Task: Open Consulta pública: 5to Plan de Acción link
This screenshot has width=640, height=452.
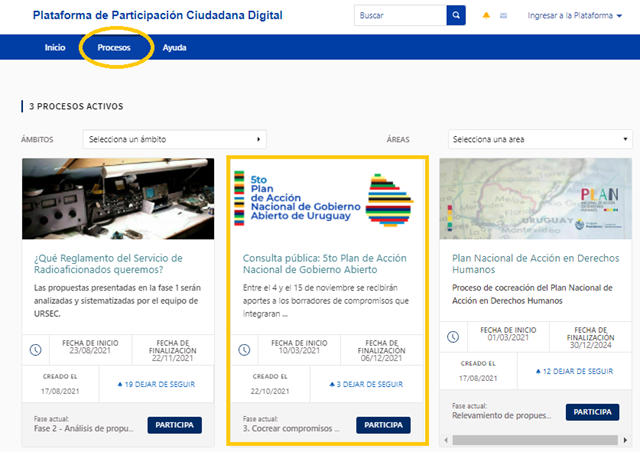Action: 325,264
